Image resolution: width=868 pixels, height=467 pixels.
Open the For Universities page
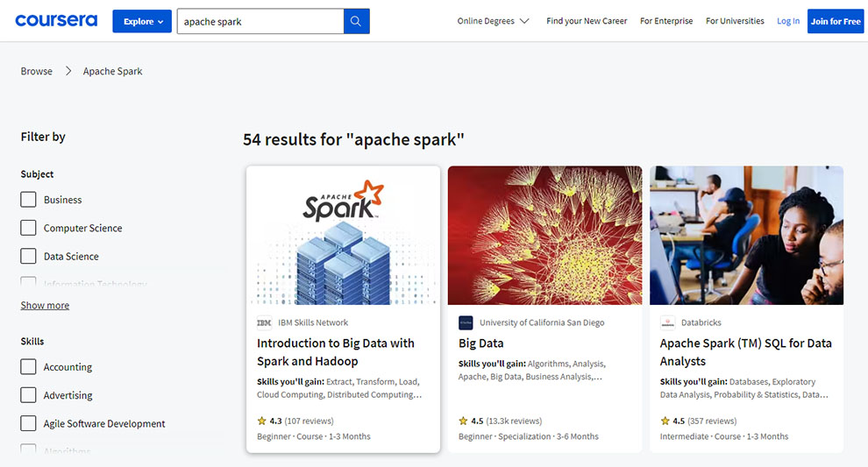735,21
